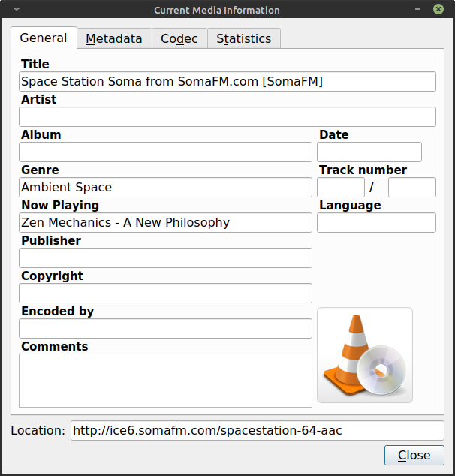Show the Statistics tab
The image size is (455, 476).
243,38
